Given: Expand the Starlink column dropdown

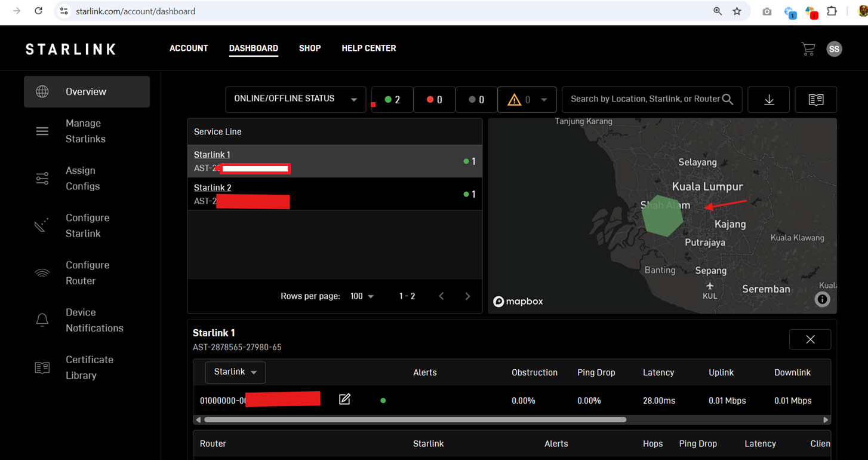Looking at the screenshot, I should [x=236, y=372].
